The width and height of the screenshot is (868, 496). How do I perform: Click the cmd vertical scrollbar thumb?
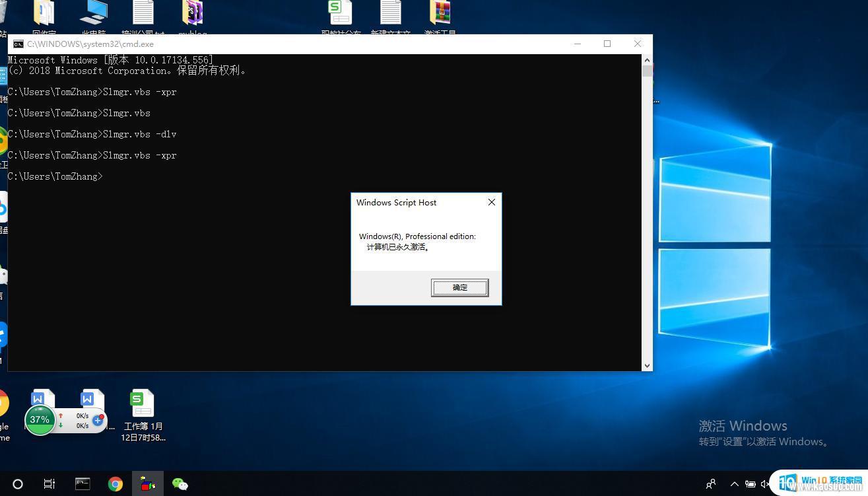coord(647,71)
